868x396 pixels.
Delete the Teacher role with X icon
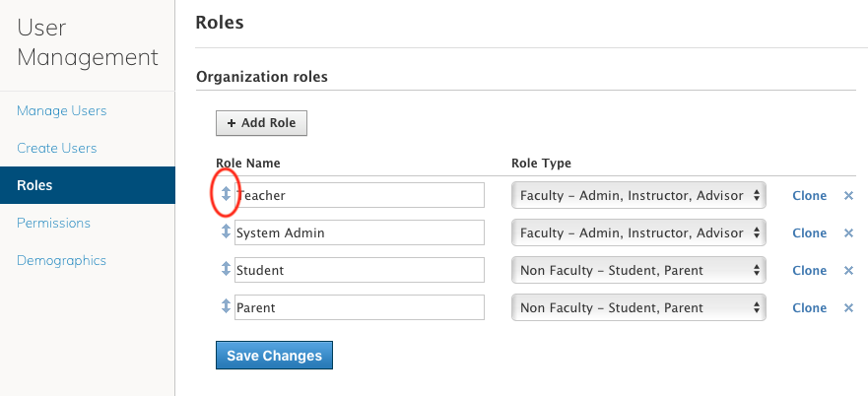pyautogui.click(x=848, y=196)
